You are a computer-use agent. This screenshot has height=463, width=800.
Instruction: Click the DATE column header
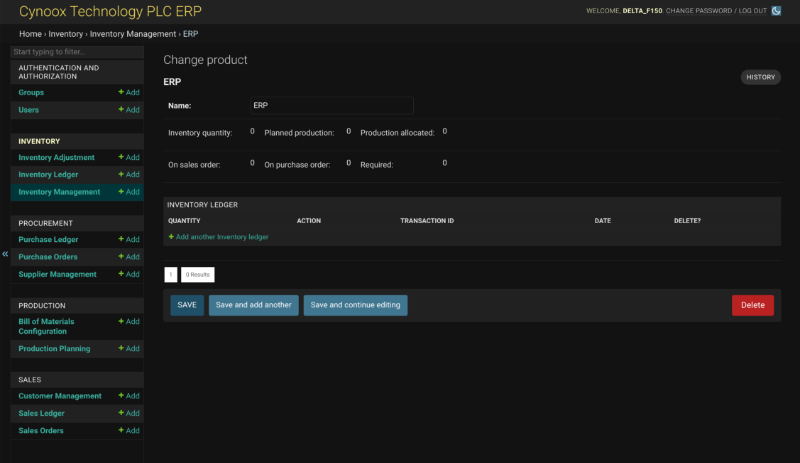[603, 221]
